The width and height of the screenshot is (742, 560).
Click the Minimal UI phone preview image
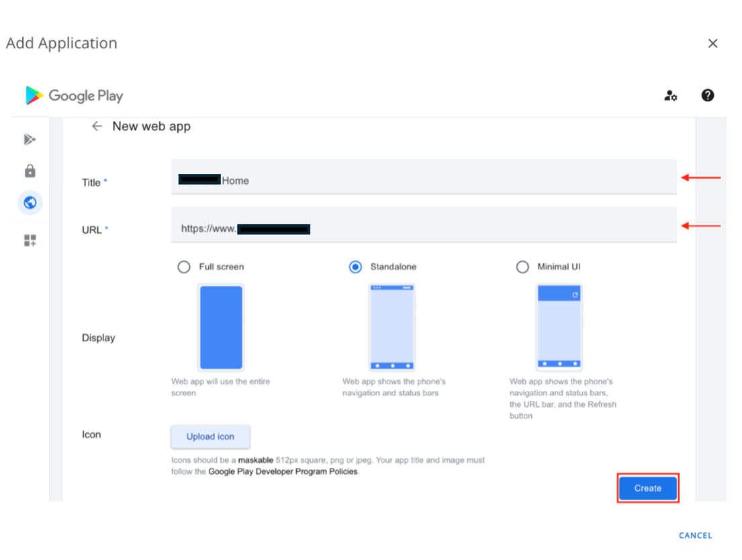(559, 328)
